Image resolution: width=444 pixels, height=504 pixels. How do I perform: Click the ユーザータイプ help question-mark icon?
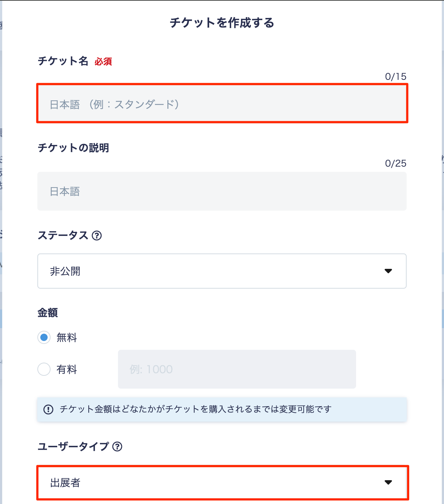coord(117,446)
